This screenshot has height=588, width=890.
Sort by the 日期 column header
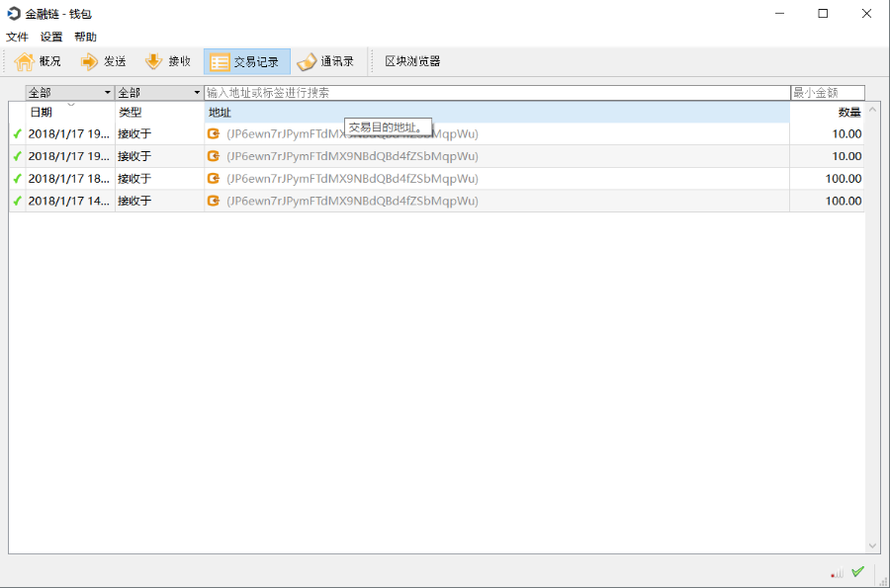[70, 113]
